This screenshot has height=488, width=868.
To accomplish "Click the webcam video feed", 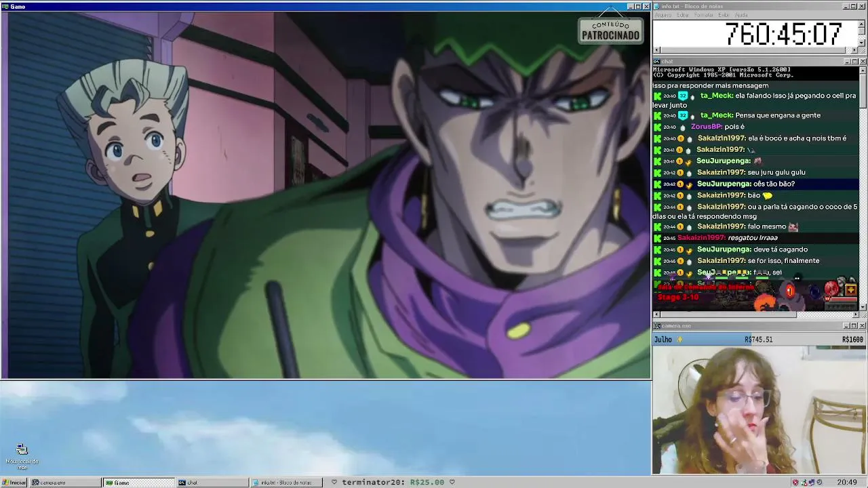I will coord(759,409).
